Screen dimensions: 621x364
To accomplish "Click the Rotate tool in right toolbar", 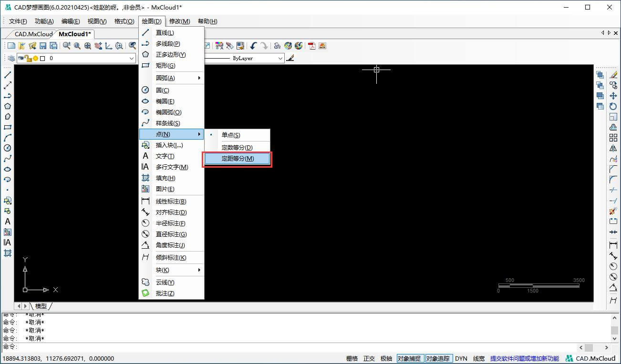I will click(613, 106).
